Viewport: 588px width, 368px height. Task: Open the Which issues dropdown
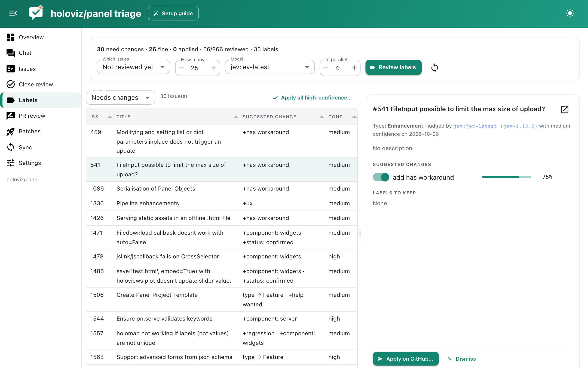pos(133,67)
